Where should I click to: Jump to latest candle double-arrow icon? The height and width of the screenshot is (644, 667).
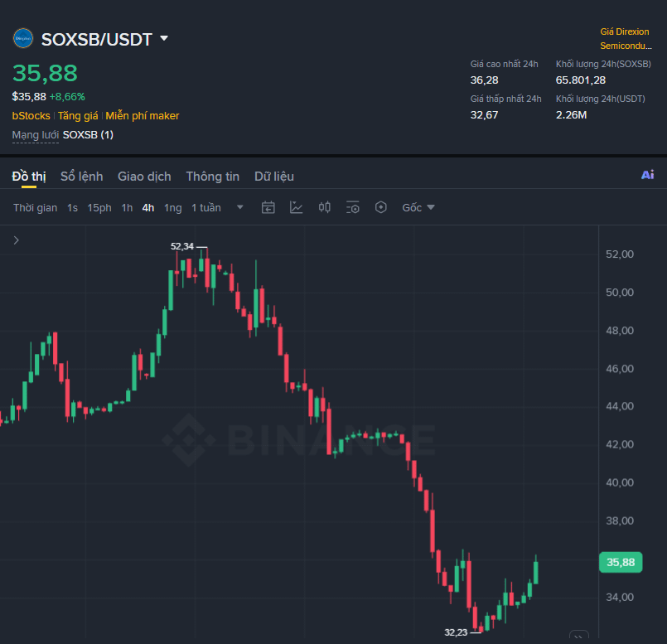(x=578, y=636)
